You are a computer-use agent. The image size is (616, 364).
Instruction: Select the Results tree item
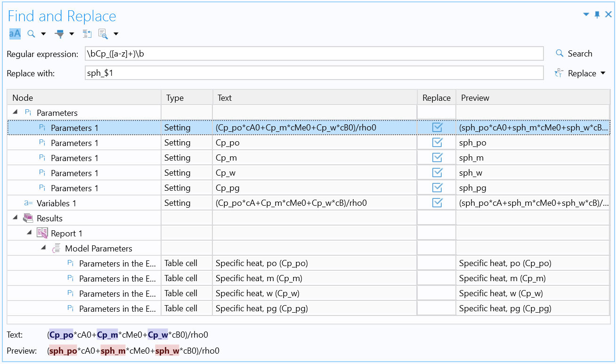coord(49,218)
